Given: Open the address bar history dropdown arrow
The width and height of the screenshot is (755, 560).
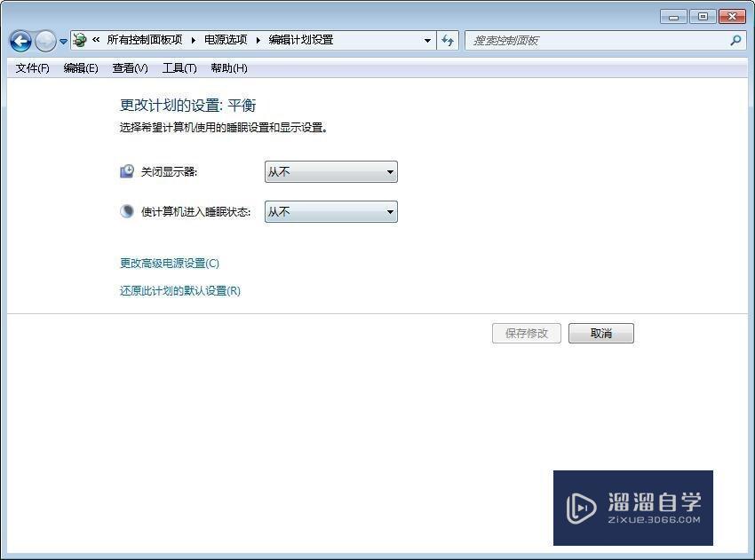Looking at the screenshot, I should coord(427,40).
